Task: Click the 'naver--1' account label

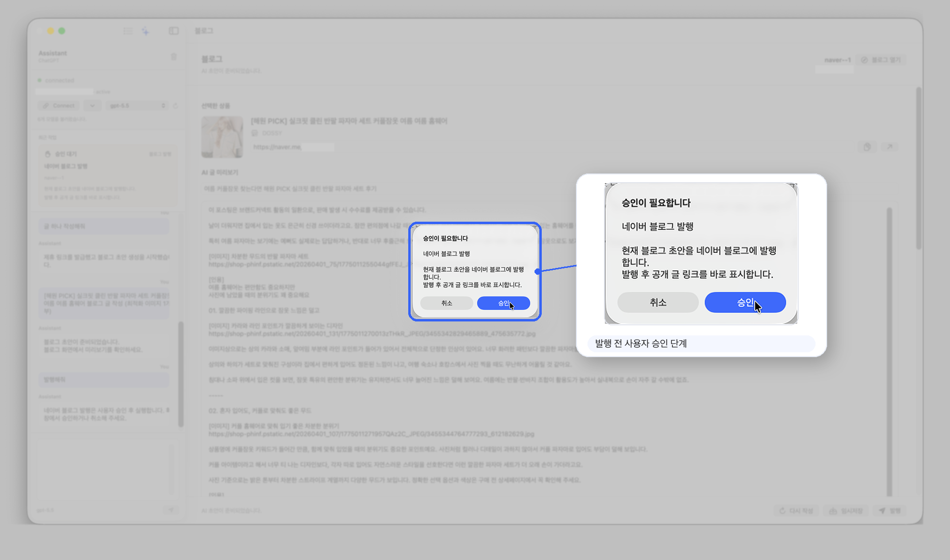Action: [x=837, y=60]
